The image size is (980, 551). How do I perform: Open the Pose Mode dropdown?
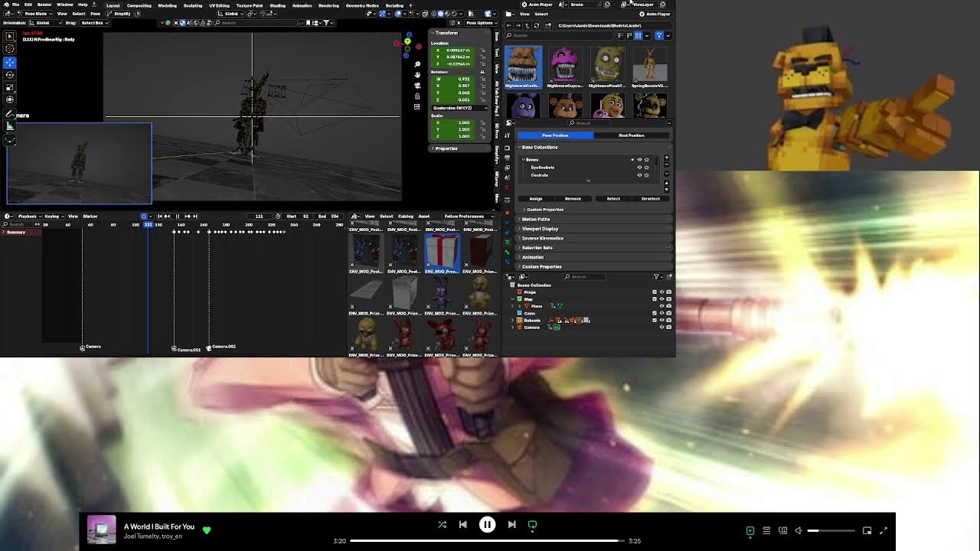[x=34, y=14]
